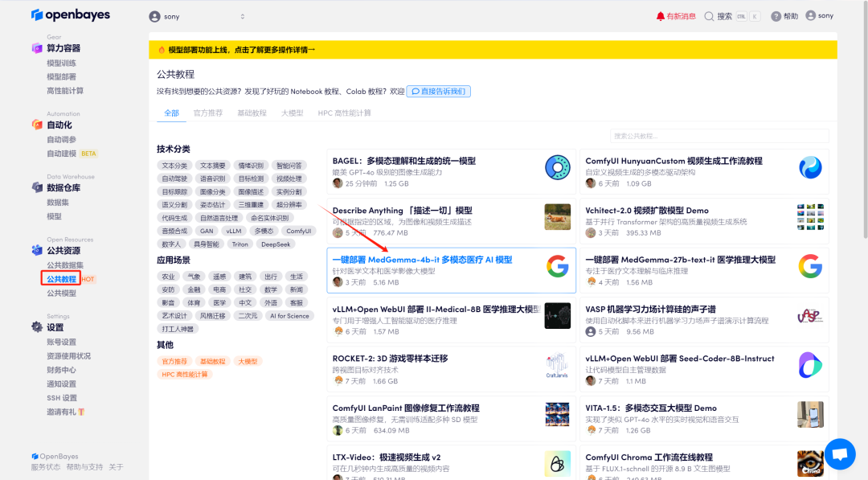Image resolution: width=868 pixels, height=480 pixels.
Task: Open 邀请有礼 in the sidebar
Action: [65, 412]
